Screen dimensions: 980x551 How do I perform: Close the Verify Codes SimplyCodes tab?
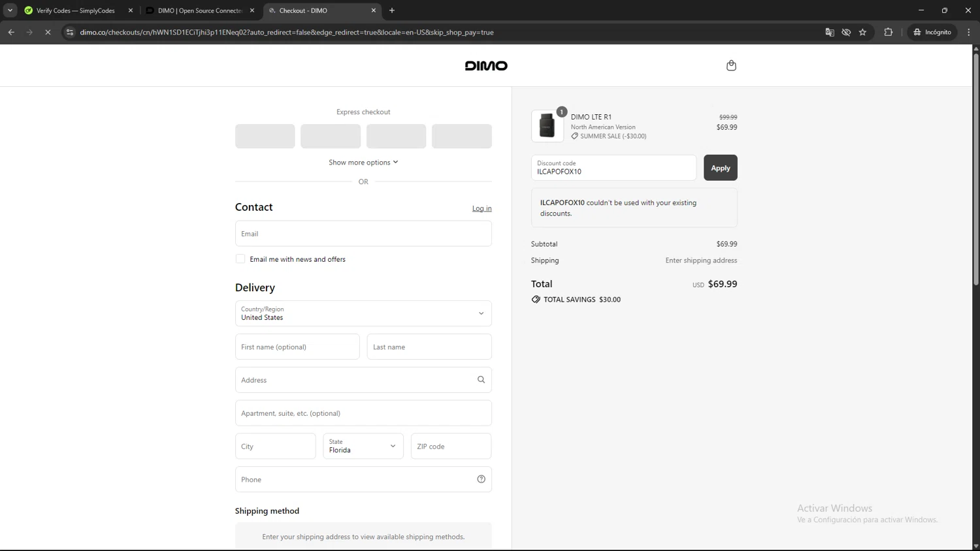pyautogui.click(x=131, y=10)
